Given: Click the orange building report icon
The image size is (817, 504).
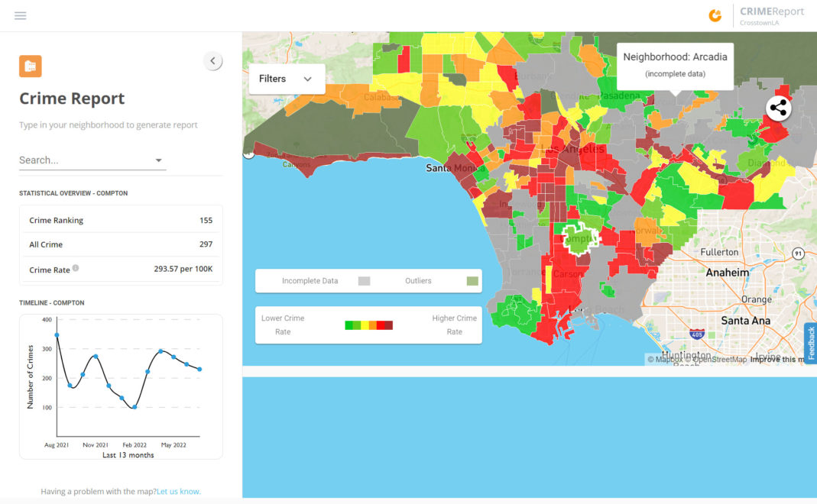Looking at the screenshot, I should (x=31, y=66).
